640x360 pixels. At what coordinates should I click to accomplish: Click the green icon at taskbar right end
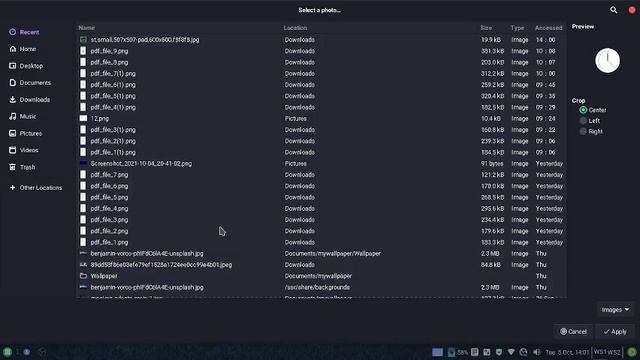coord(632,352)
